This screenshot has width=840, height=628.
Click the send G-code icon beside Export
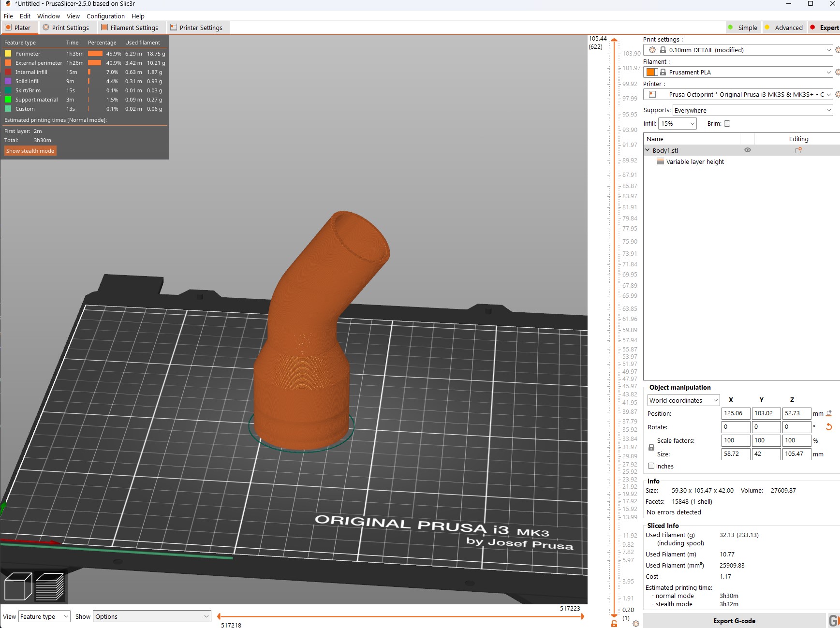pyautogui.click(x=834, y=621)
